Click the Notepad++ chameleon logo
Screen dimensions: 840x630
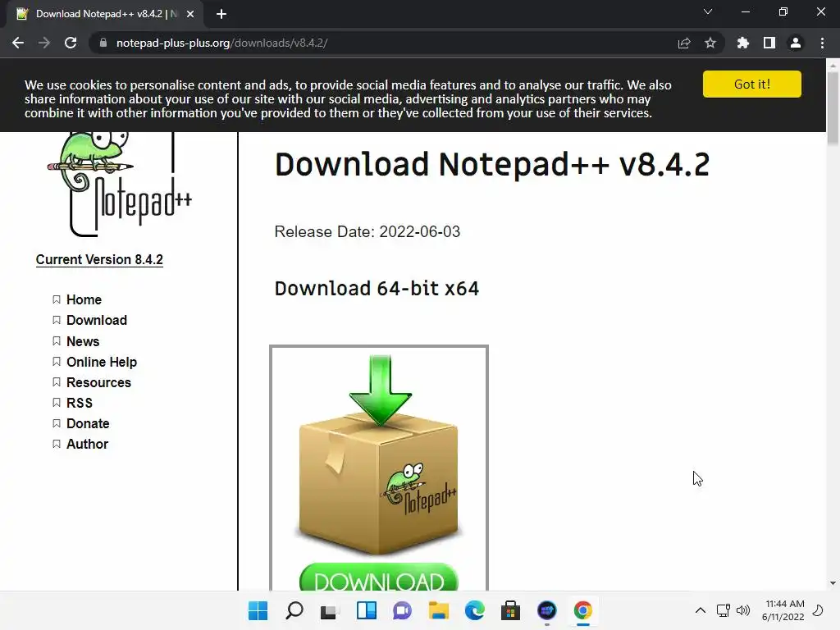[120, 184]
